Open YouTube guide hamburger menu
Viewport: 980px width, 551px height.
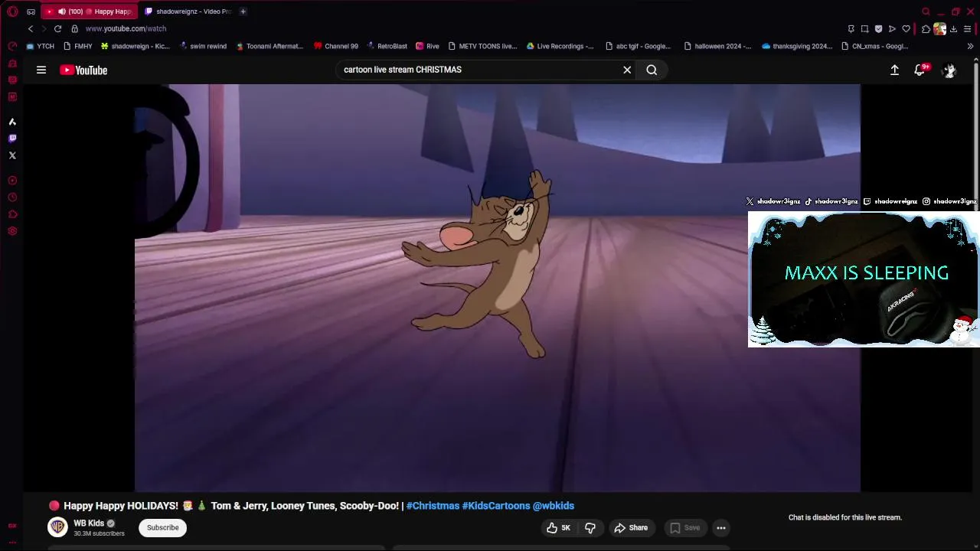(x=41, y=70)
